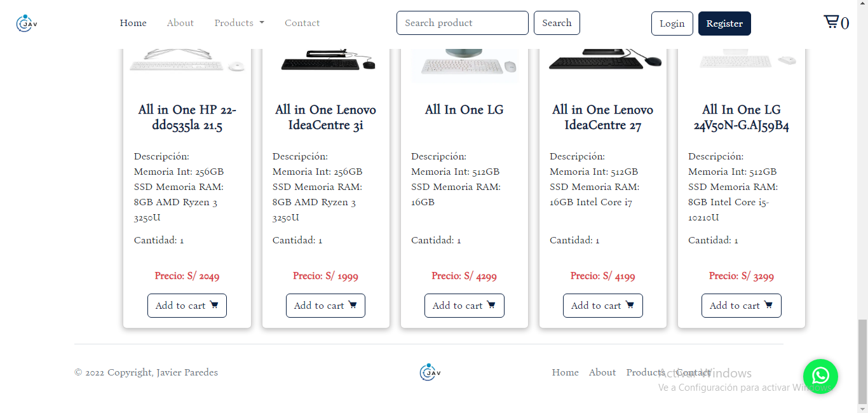Select About in the navigation bar
This screenshot has width=868, height=413.
click(180, 23)
